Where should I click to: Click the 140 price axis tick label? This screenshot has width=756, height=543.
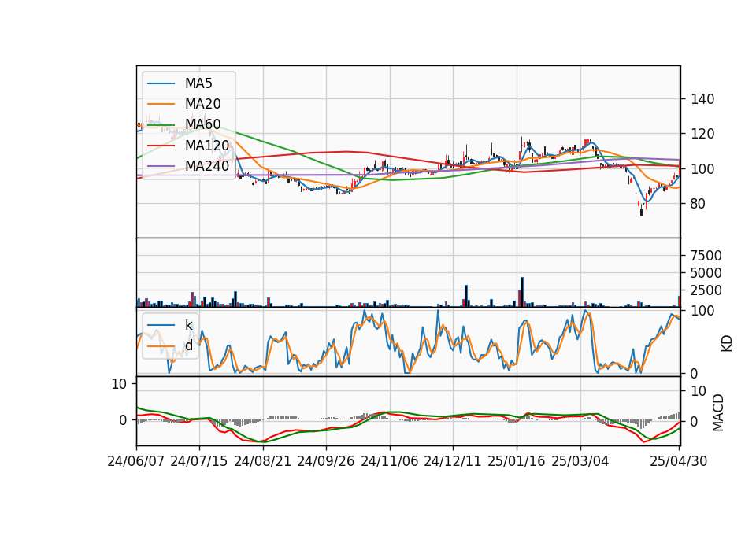pyautogui.click(x=702, y=100)
